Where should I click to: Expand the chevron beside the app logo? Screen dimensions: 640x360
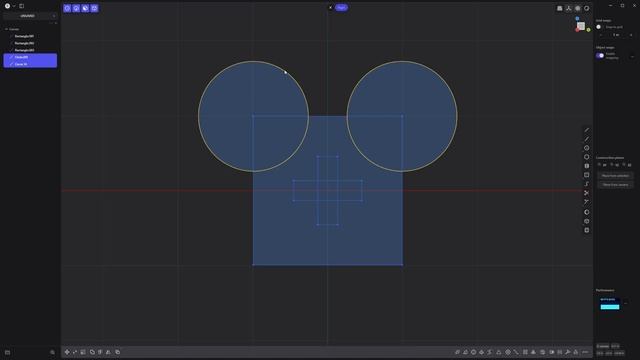click(x=14, y=6)
